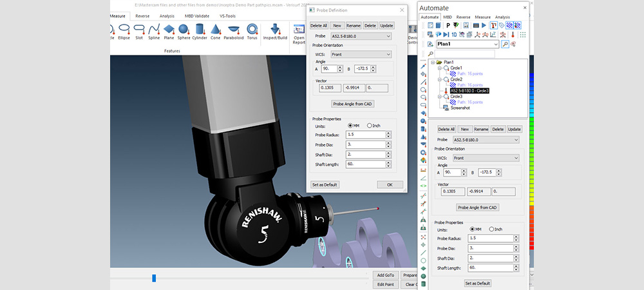644x290 pixels.
Task: Click the new plan icon left of Plan1
Action: point(430,44)
